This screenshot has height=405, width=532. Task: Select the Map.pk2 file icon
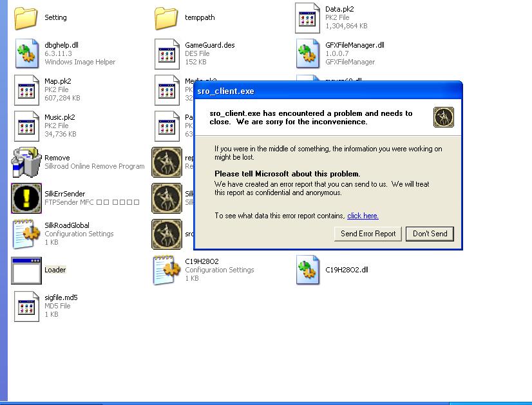(26, 90)
